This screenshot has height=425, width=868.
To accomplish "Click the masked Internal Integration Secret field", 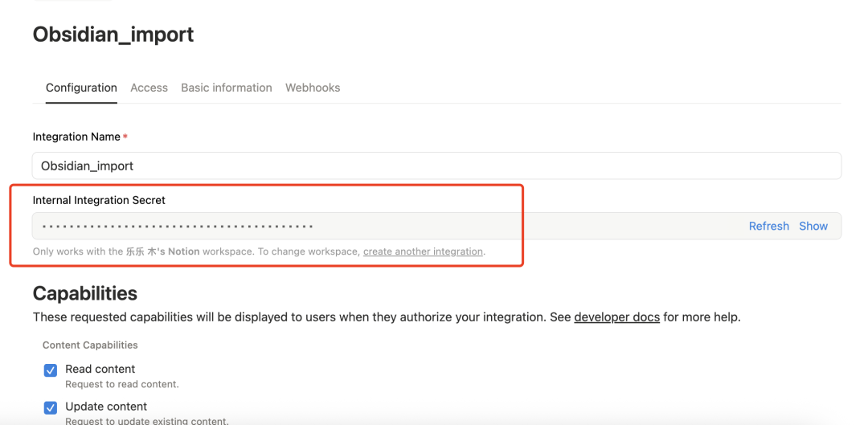I will [386, 227].
